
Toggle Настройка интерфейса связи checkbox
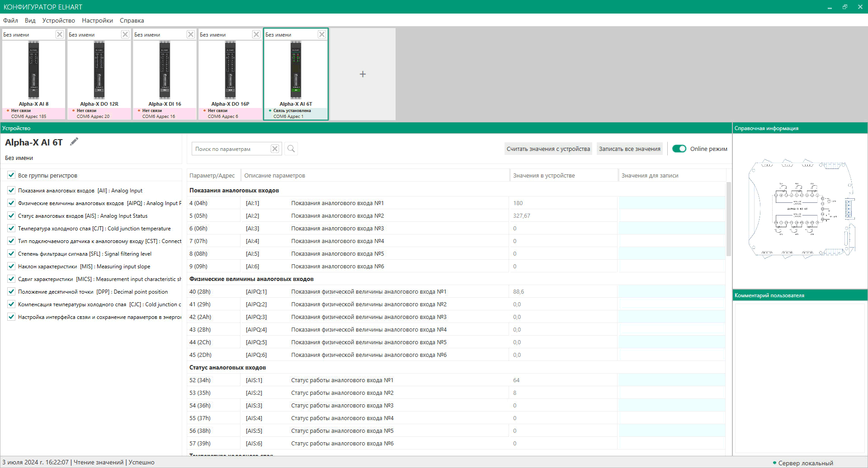point(11,317)
